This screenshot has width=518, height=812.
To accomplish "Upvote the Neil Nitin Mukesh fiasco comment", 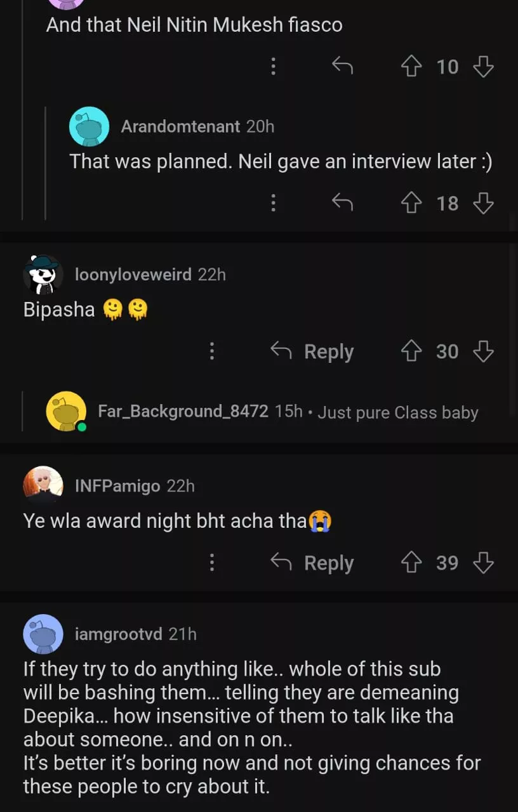I will pos(412,66).
